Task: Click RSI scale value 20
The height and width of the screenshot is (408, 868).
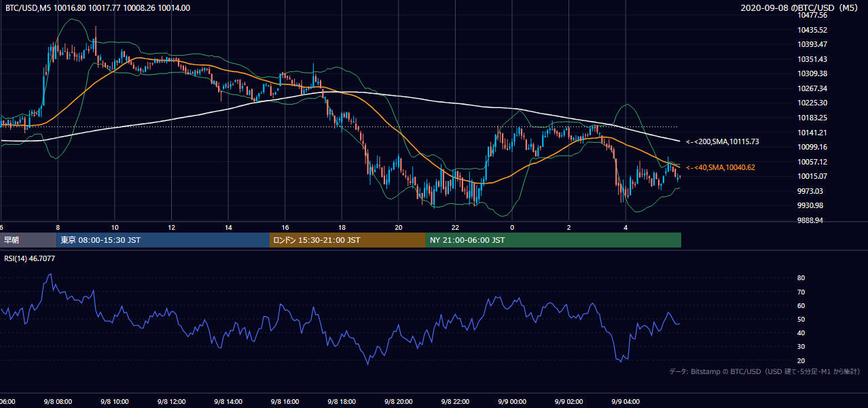Action: (801, 360)
